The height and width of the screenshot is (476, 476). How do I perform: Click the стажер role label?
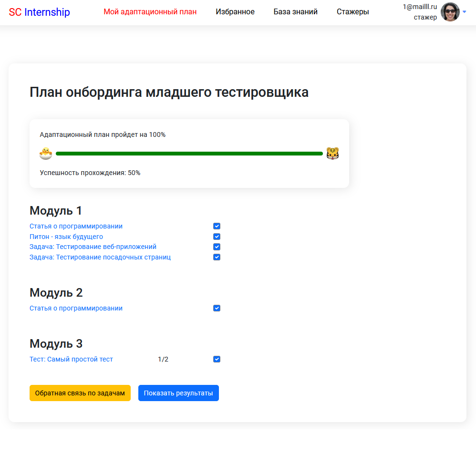click(x=425, y=17)
